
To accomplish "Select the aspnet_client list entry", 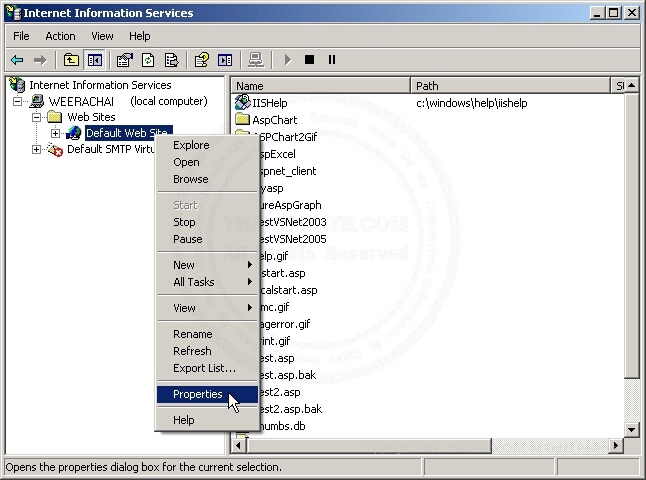I will click(288, 171).
